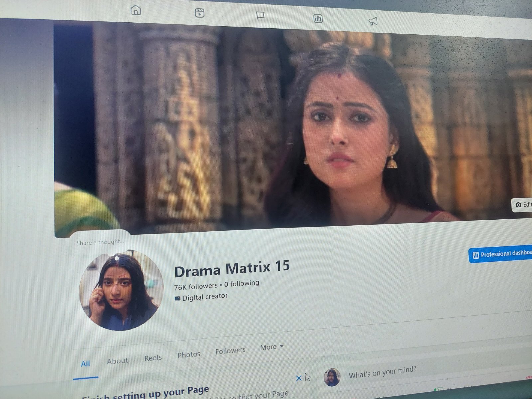532x399 pixels.
Task: Dismiss the Finish setting up your Page card
Action: (x=299, y=378)
